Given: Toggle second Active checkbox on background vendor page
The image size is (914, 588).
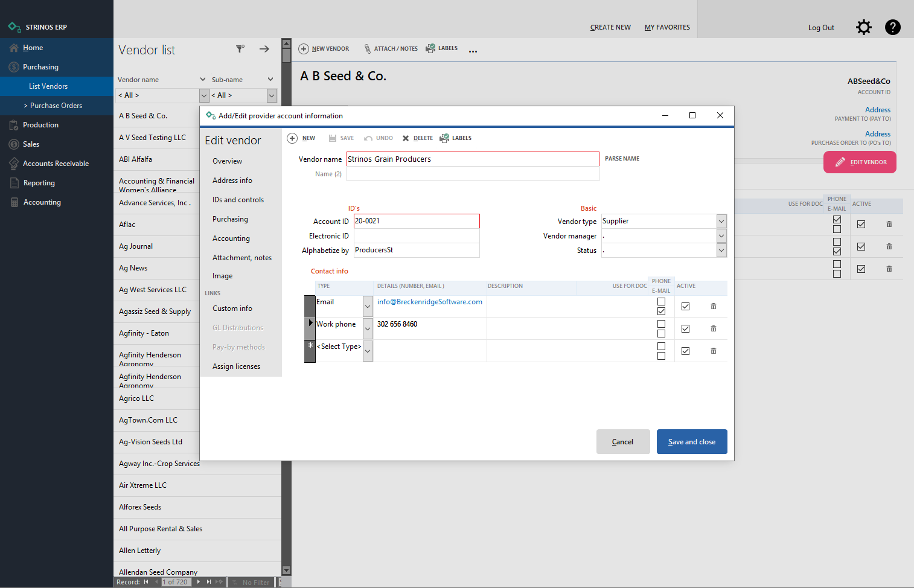Looking at the screenshot, I should tap(861, 246).
